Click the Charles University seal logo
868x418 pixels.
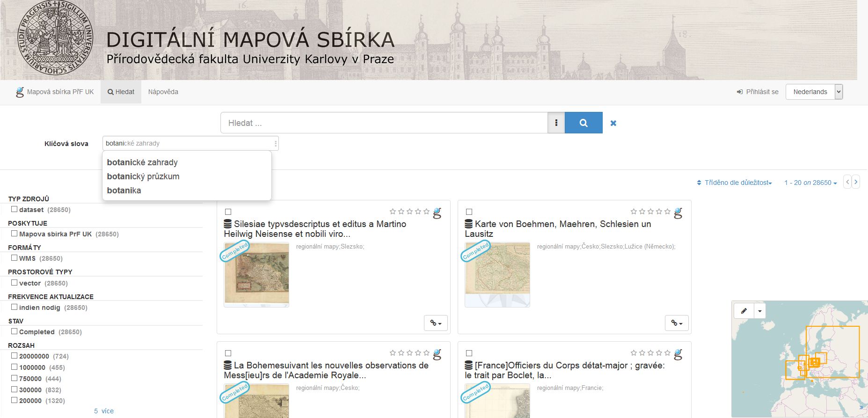click(x=55, y=38)
